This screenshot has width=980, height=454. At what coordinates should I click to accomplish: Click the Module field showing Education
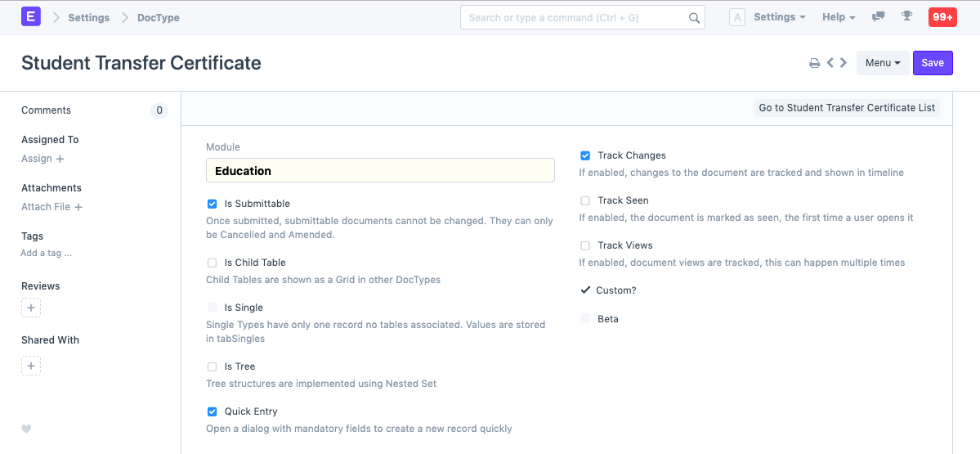[380, 170]
